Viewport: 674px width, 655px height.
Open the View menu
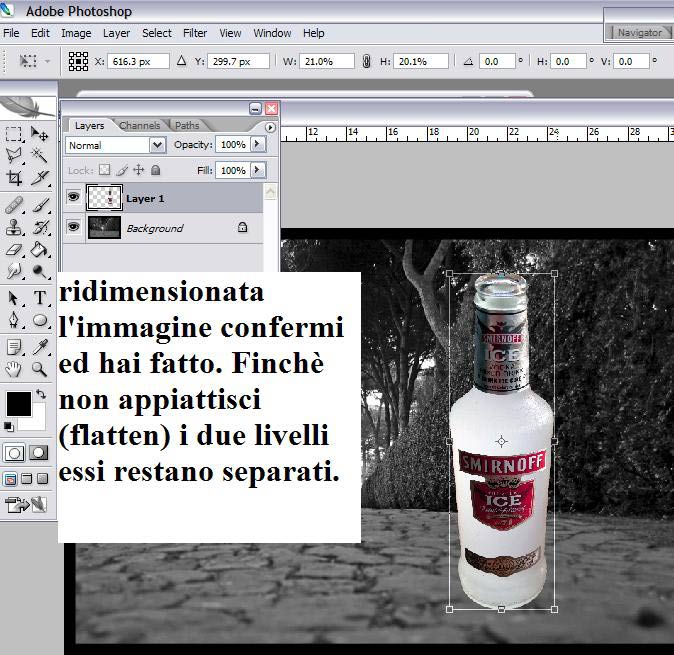point(230,33)
